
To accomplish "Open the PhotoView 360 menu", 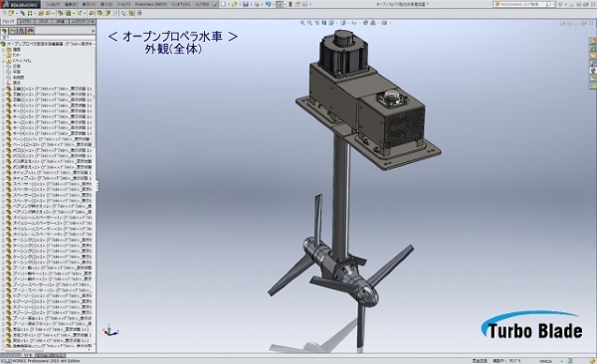I will pyautogui.click(x=151, y=4).
